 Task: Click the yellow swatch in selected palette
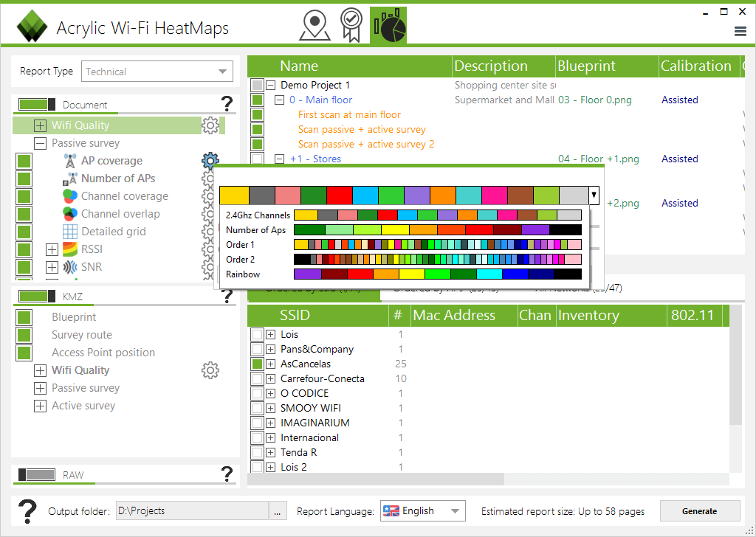[x=234, y=195]
